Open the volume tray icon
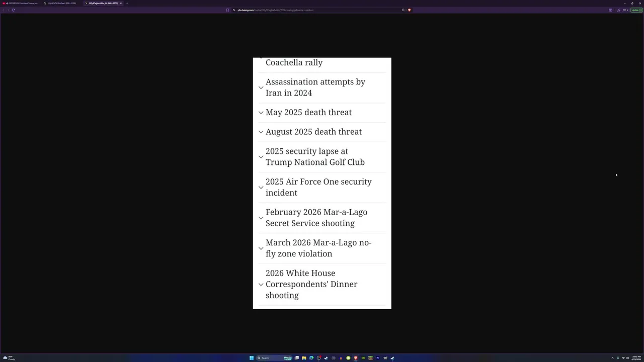This screenshot has height=362, width=644. 627,358
